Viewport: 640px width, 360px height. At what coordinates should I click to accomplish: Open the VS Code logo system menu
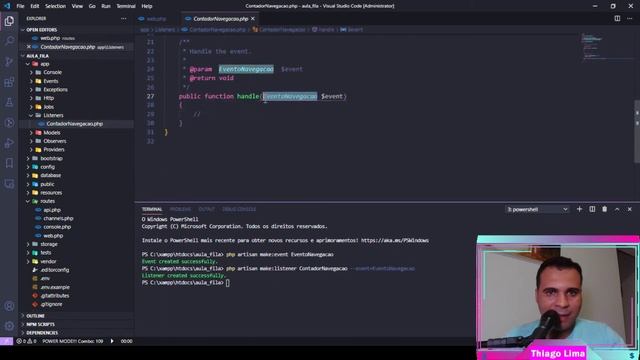(x=7, y=6)
